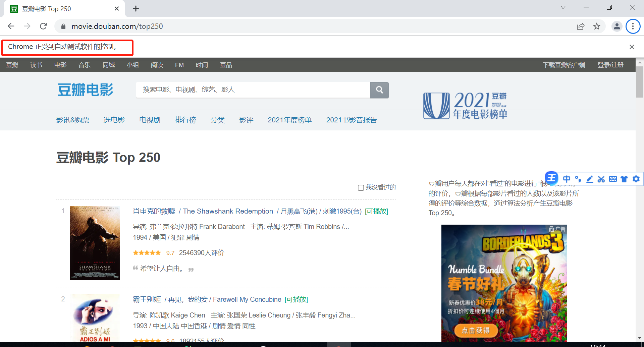Share this page using the share icon
The image size is (644, 347).
click(x=581, y=26)
